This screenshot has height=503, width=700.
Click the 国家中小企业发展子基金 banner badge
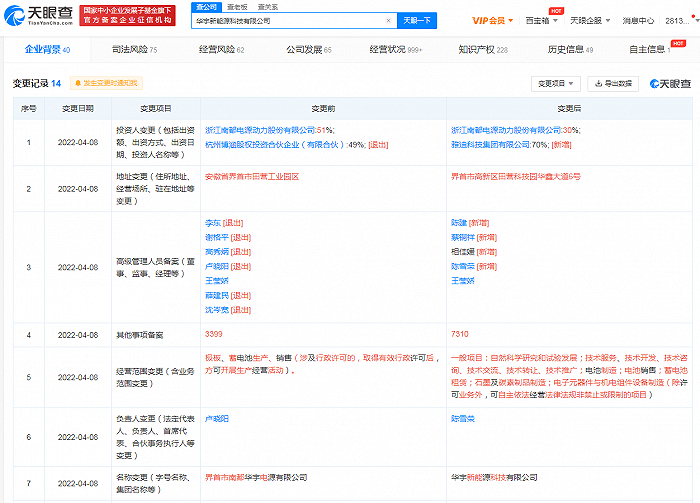click(x=127, y=14)
